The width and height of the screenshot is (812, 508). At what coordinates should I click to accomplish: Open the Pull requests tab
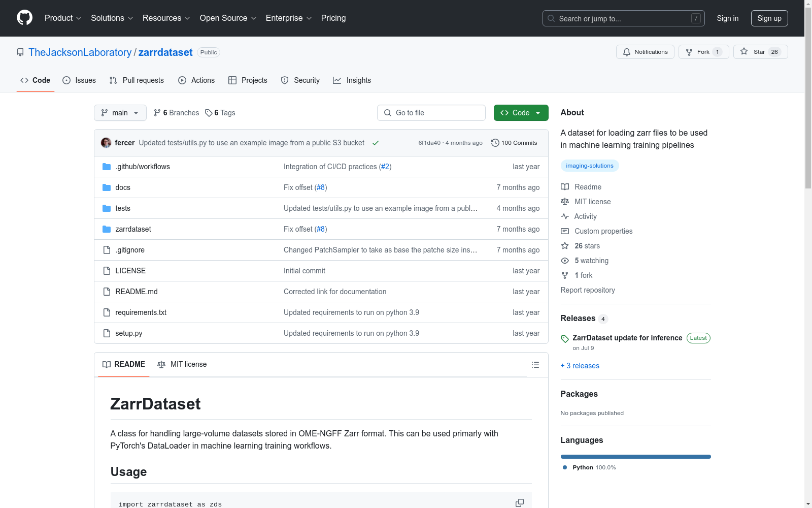[137, 80]
